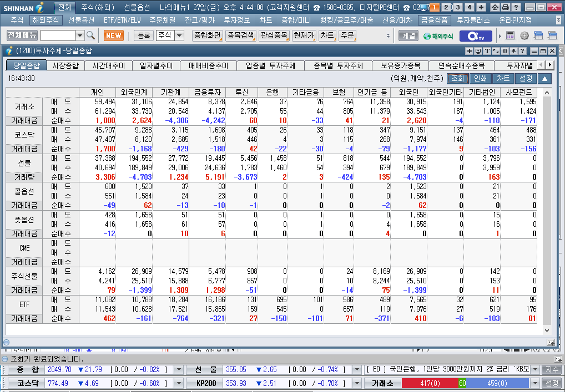Open the NEW features badge
Viewport: 565px width, 392px height.
114,35
